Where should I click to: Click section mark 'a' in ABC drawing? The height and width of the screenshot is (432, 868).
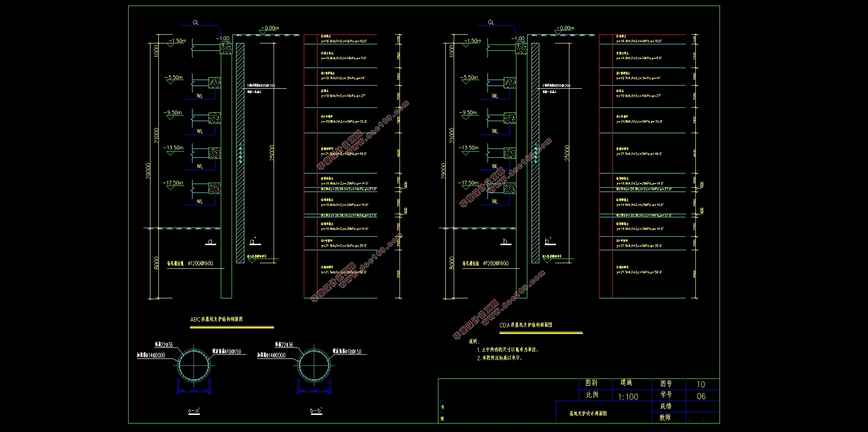pyautogui.click(x=211, y=241)
